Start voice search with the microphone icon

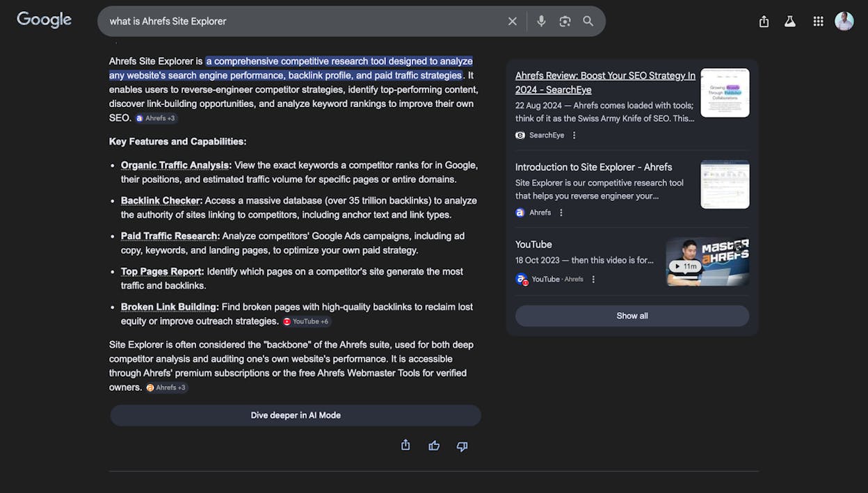541,22
